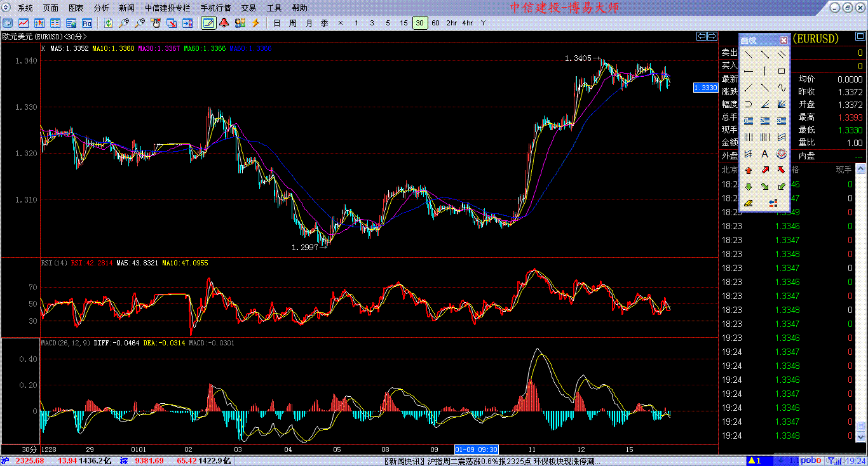Select the rectangle tool in drawing palette
Image resolution: width=868 pixels, height=466 pixels.
tap(782, 71)
